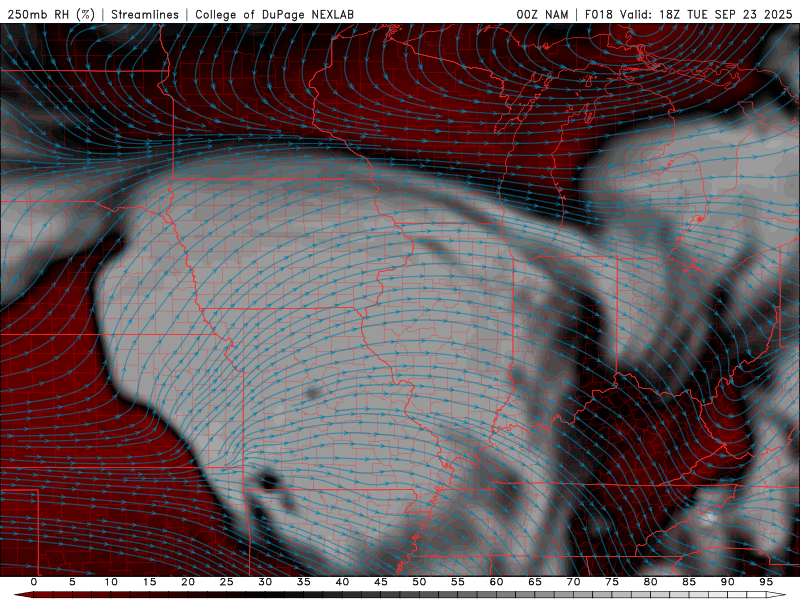Click the colorbar label "45"
This screenshot has width=800, height=600.
tap(381, 582)
